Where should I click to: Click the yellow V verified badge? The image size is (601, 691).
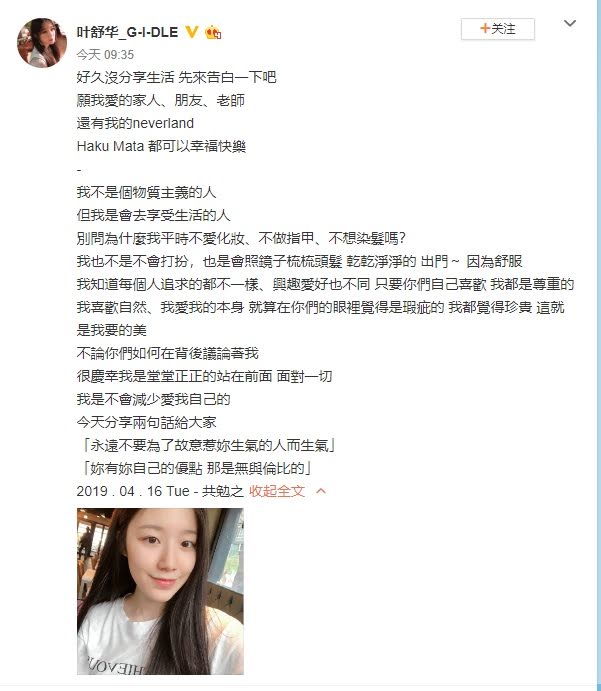click(192, 32)
